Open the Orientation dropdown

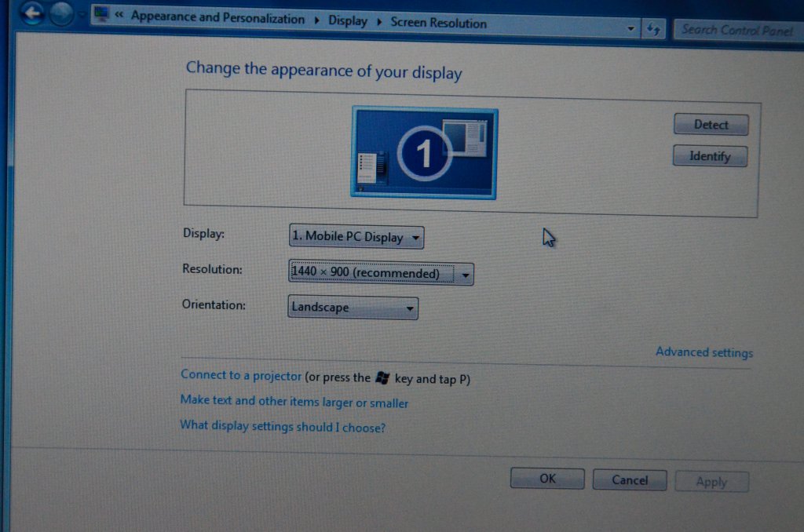pyautogui.click(x=353, y=308)
